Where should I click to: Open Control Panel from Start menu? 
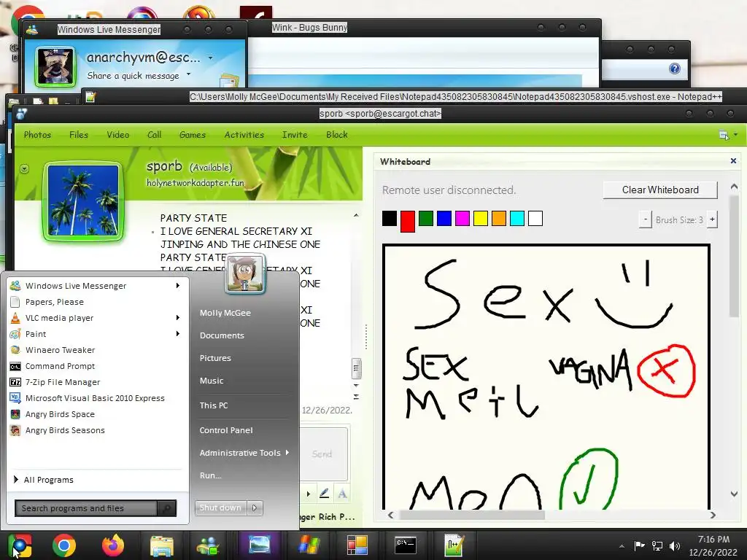(226, 430)
